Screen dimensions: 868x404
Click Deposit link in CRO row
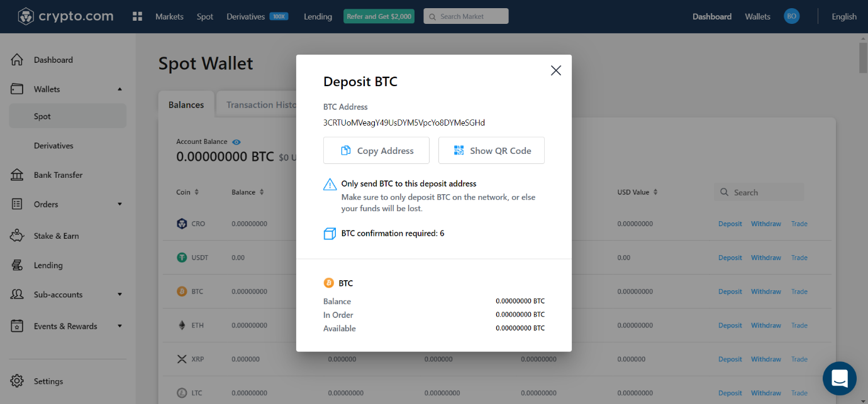[x=730, y=224]
